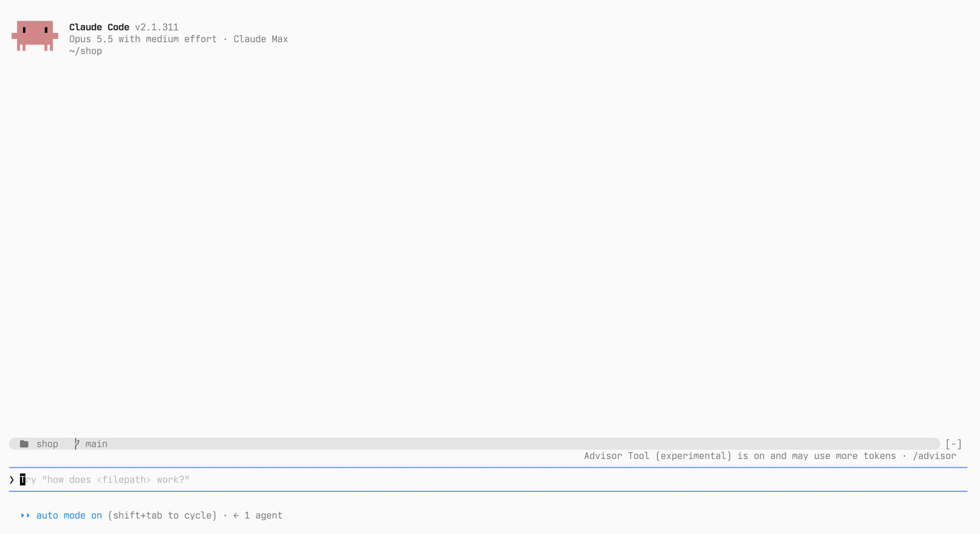Click the git branch icon beside main
980x534 pixels.
coord(77,444)
